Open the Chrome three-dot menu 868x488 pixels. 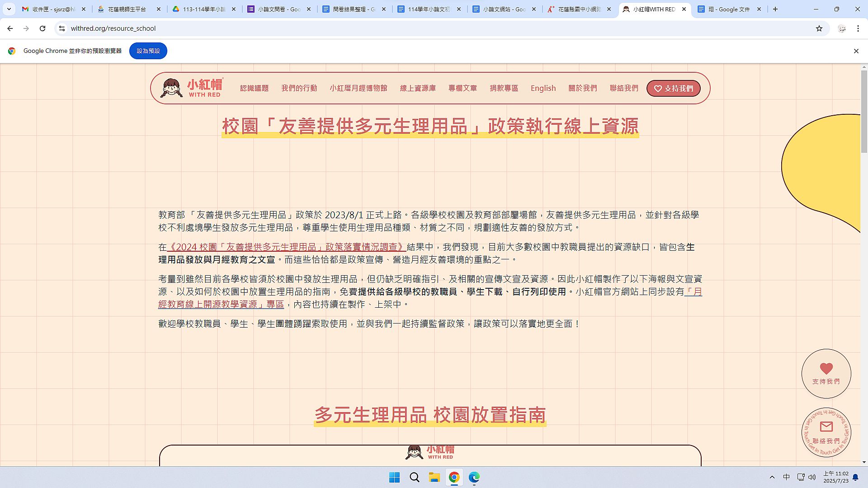tap(858, 28)
